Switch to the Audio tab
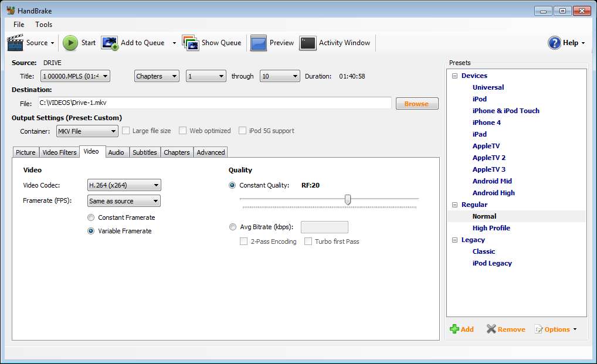The height and width of the screenshot is (364, 597). [x=116, y=152]
